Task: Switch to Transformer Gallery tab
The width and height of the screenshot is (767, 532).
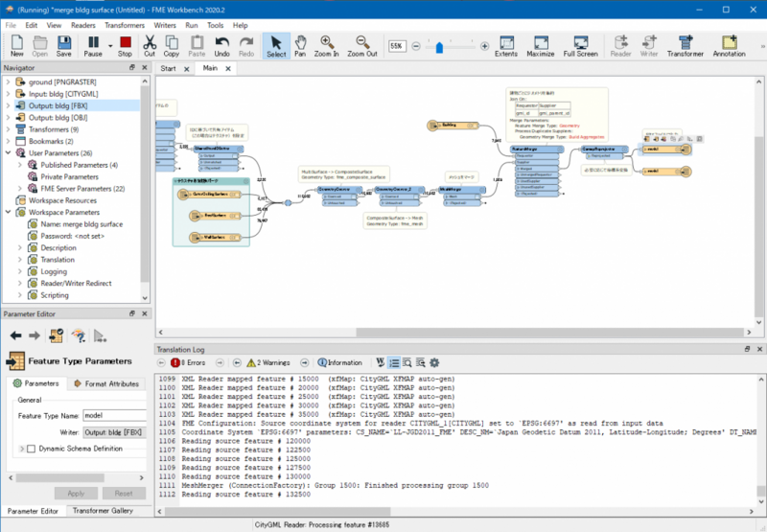Action: [103, 511]
